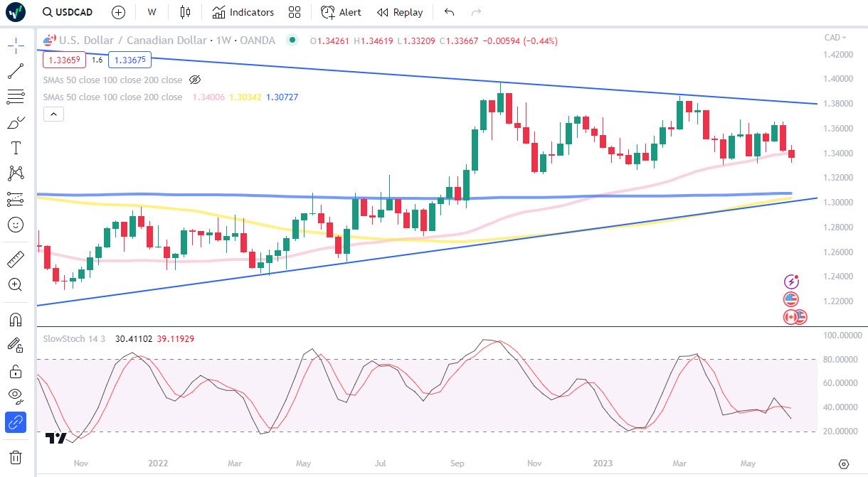Choose the brush drawing tool
The image size is (868, 477).
[16, 122]
